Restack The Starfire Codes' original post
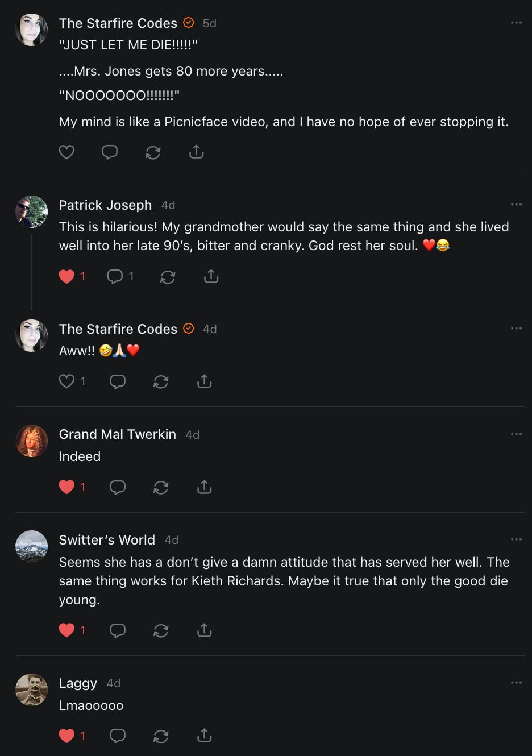 coord(153,152)
